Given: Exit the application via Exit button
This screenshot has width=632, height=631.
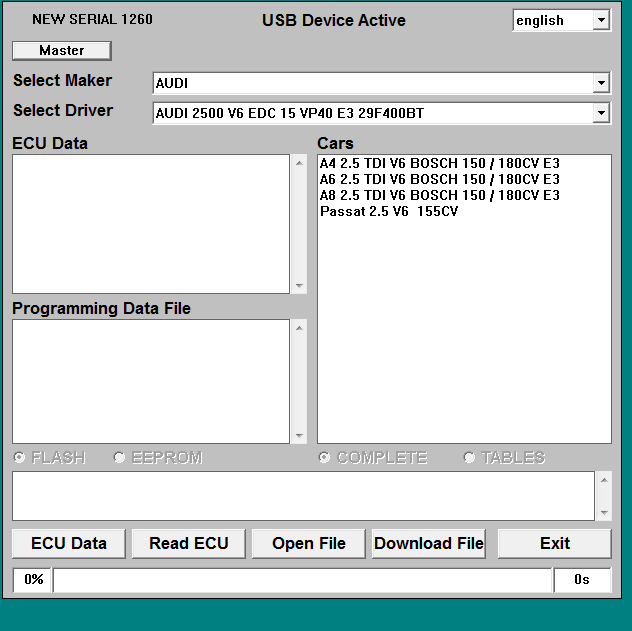Looking at the screenshot, I should coord(554,543).
